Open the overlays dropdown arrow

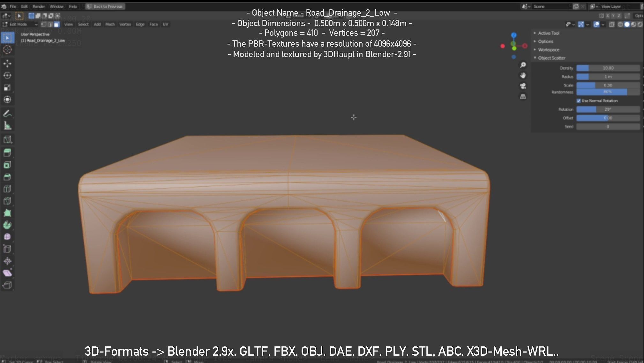(x=603, y=24)
